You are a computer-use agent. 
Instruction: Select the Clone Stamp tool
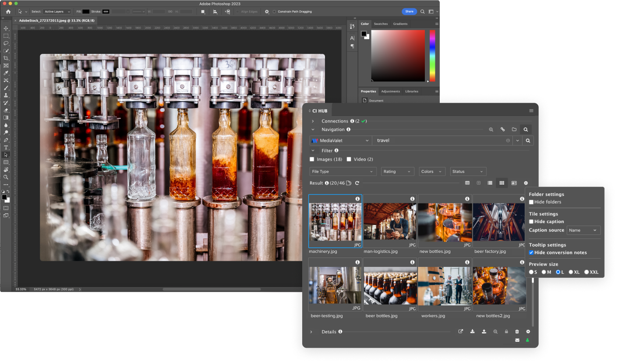(6, 95)
